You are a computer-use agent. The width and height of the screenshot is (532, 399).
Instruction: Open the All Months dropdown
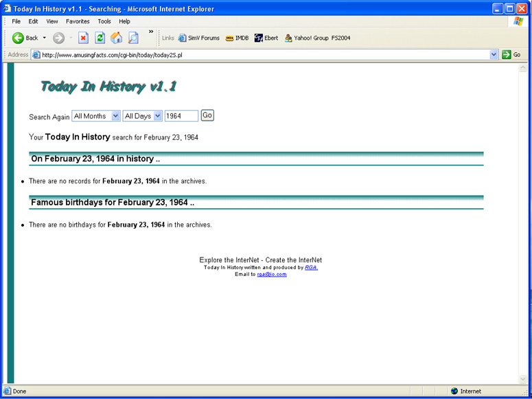tap(96, 116)
